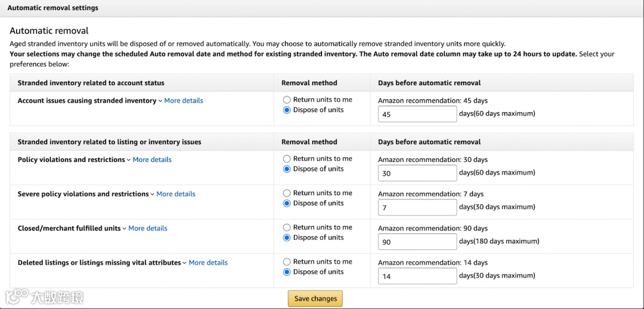Viewport: 644px width, 309px height.
Task: Expand chevron next to Policy violations and restrictions
Action: pos(129,160)
